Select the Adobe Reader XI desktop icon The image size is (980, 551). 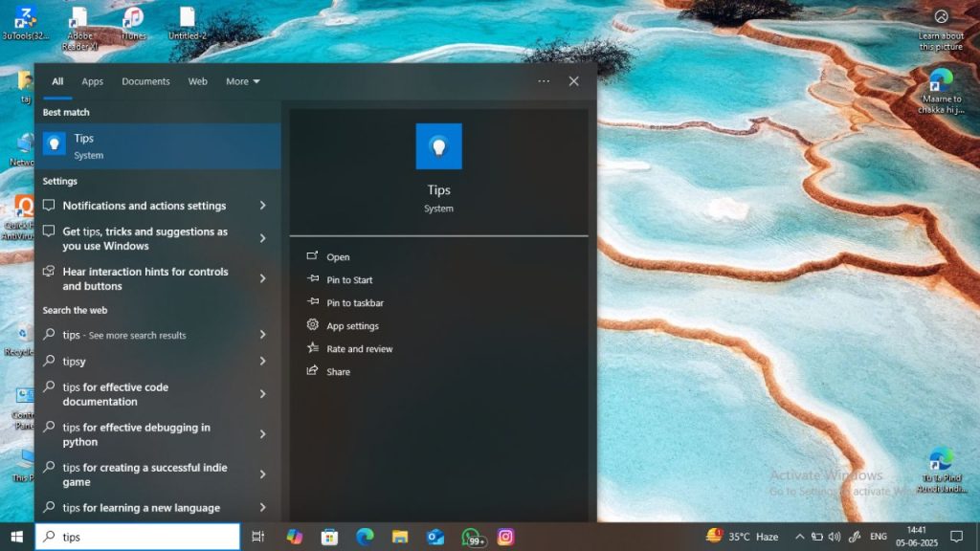coord(79,28)
